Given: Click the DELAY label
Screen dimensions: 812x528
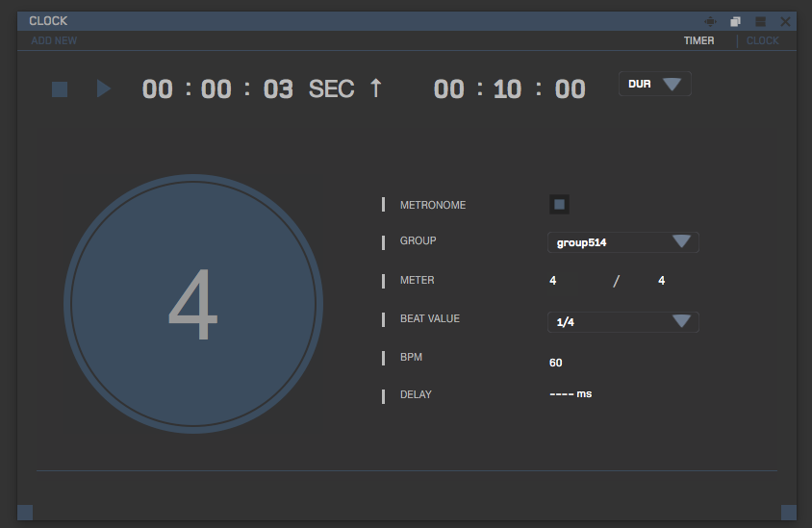Looking at the screenshot, I should click(416, 394).
